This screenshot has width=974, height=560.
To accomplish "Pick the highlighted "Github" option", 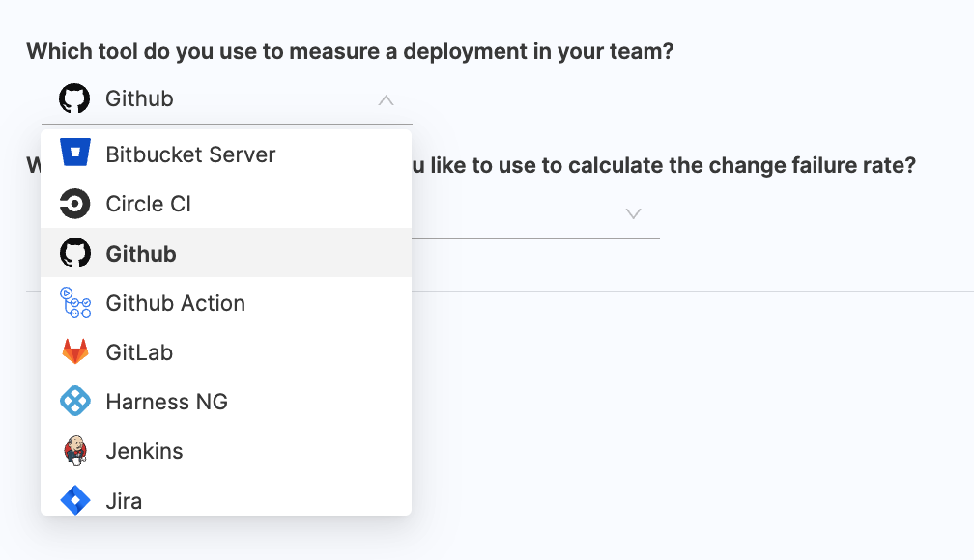I will click(x=141, y=254).
